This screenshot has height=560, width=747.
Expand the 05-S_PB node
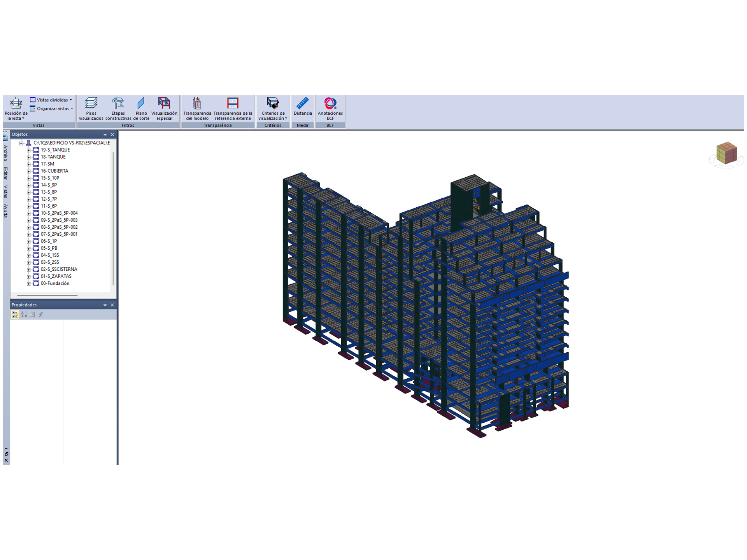28,248
